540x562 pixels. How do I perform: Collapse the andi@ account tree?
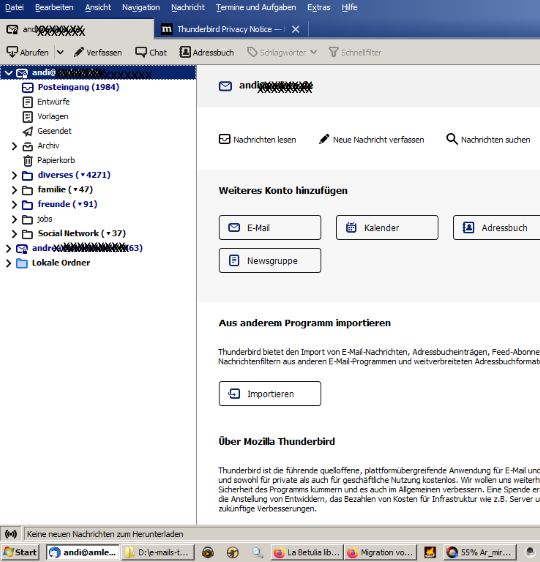point(9,73)
